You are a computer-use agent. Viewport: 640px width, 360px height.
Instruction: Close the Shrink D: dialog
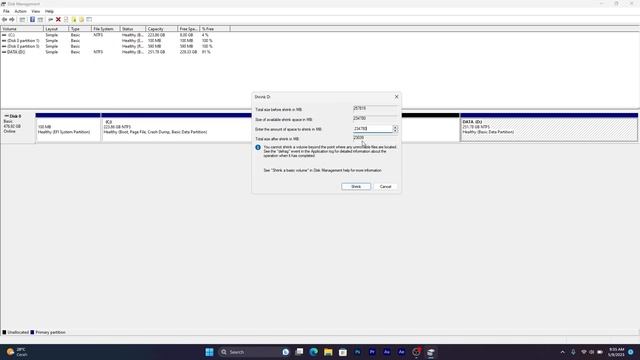[396, 97]
